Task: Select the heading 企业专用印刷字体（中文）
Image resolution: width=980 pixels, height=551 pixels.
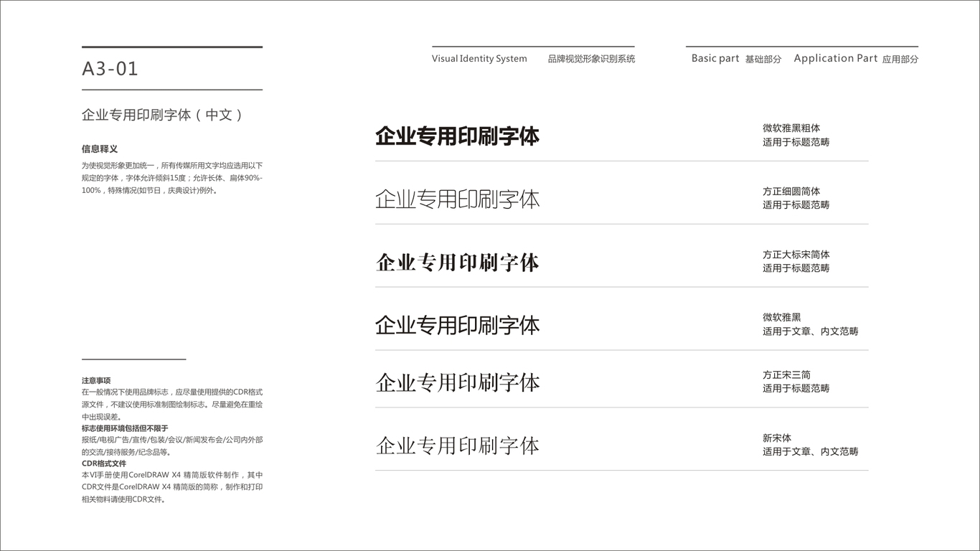Action: pos(164,115)
